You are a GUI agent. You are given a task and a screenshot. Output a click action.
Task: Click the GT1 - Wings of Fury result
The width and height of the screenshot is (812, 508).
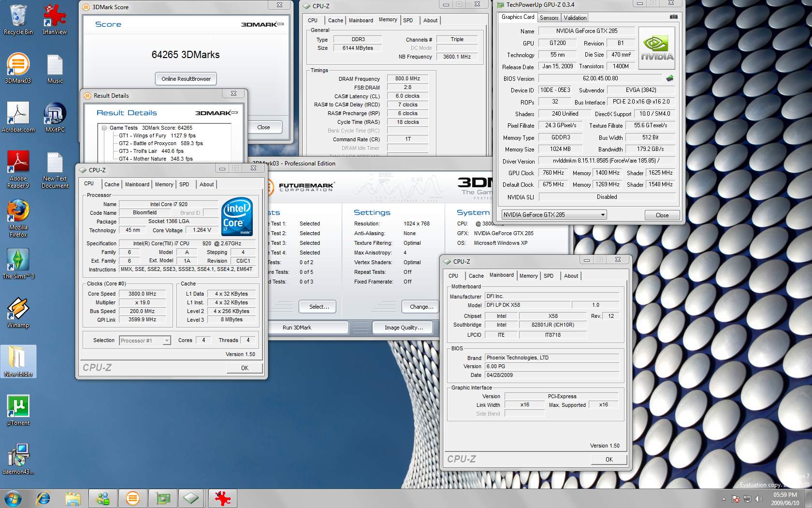click(157, 135)
